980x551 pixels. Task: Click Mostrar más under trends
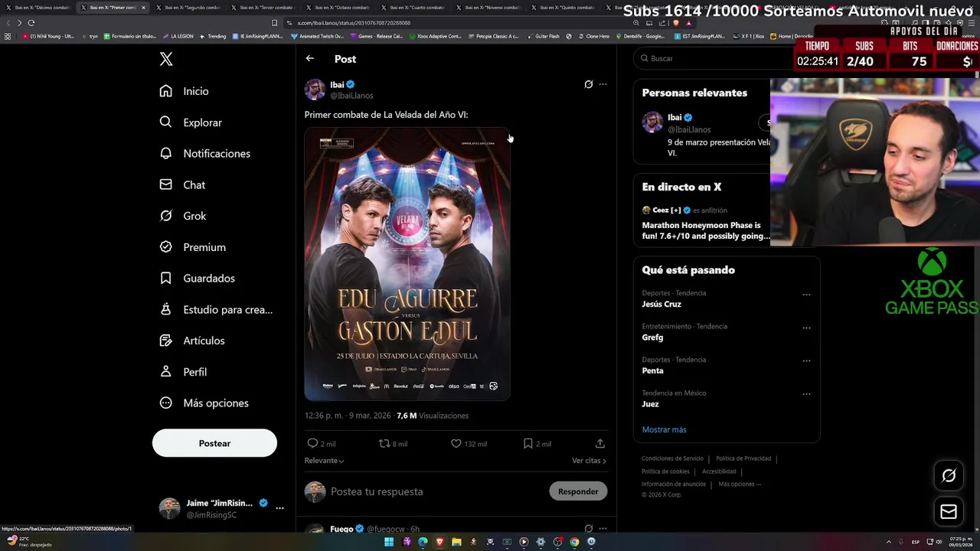pos(664,429)
